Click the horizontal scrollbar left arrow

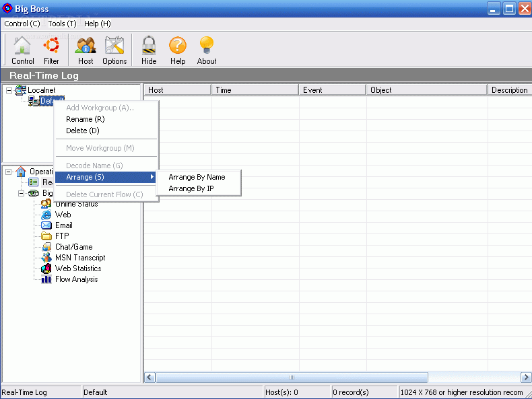click(149, 377)
